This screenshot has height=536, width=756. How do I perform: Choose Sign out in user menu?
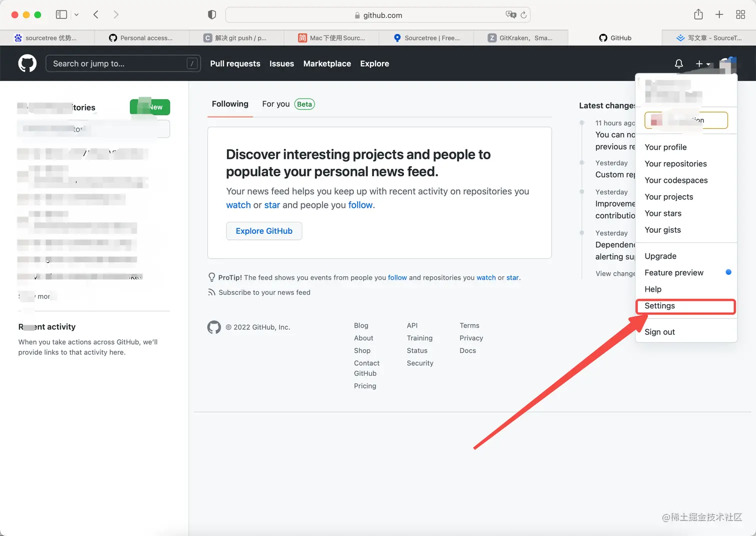[686, 332]
